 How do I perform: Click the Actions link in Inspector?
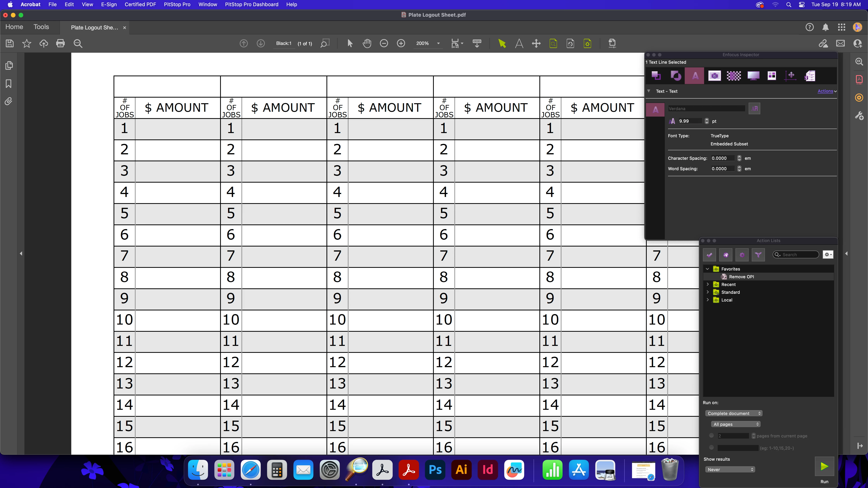[825, 91]
